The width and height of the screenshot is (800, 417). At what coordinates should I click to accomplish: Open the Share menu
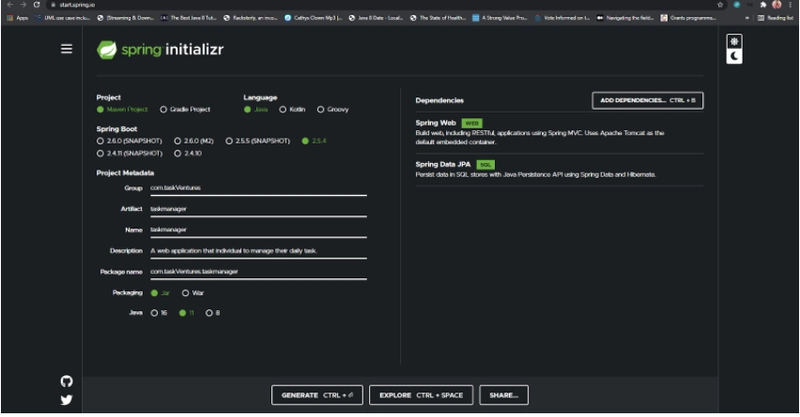pyautogui.click(x=503, y=395)
